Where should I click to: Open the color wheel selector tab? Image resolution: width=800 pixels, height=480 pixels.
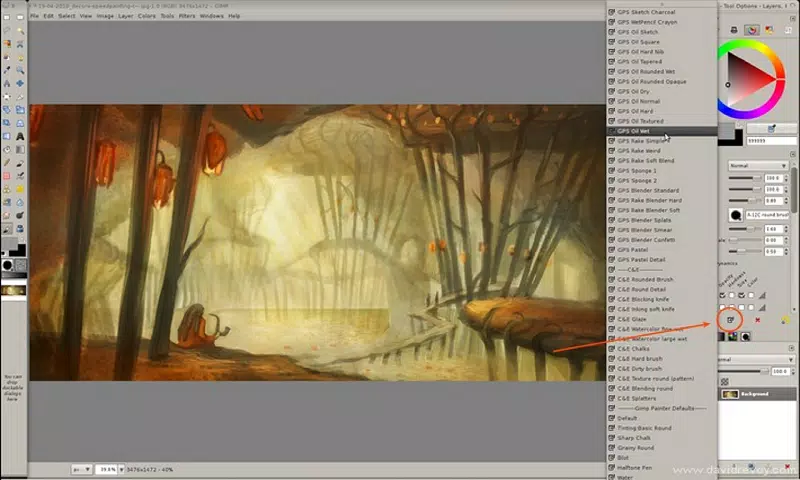click(753, 31)
